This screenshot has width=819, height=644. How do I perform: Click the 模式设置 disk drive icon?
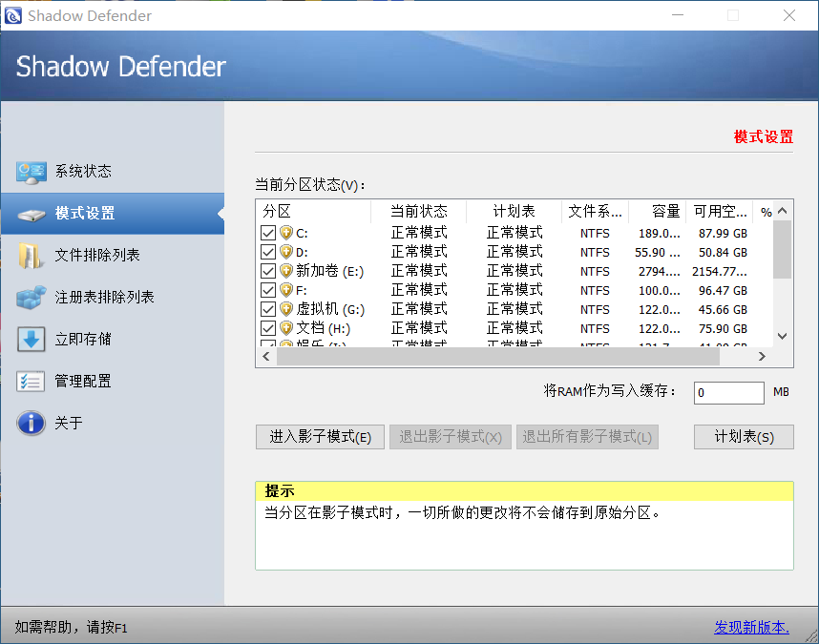click(x=31, y=215)
